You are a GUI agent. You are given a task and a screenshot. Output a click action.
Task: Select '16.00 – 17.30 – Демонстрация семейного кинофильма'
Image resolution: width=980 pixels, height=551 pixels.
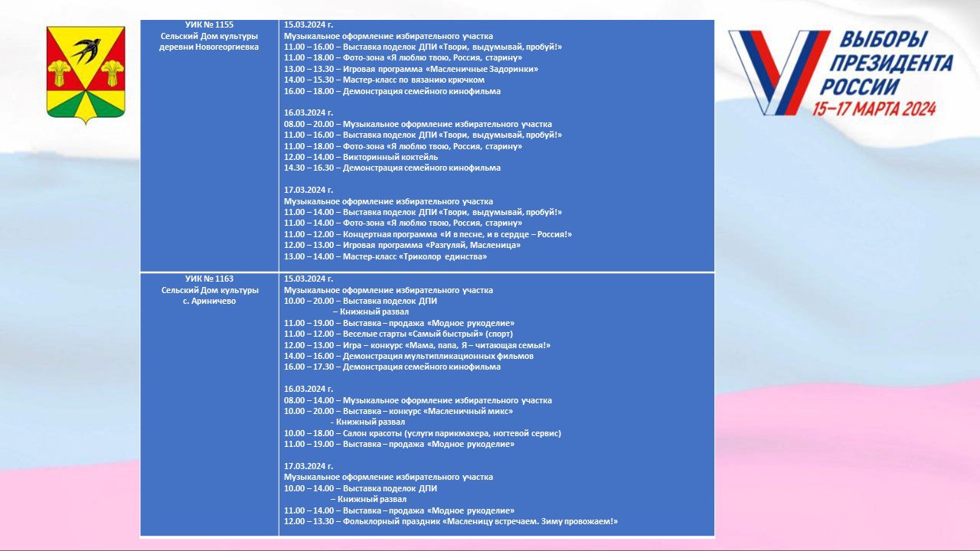point(392,367)
